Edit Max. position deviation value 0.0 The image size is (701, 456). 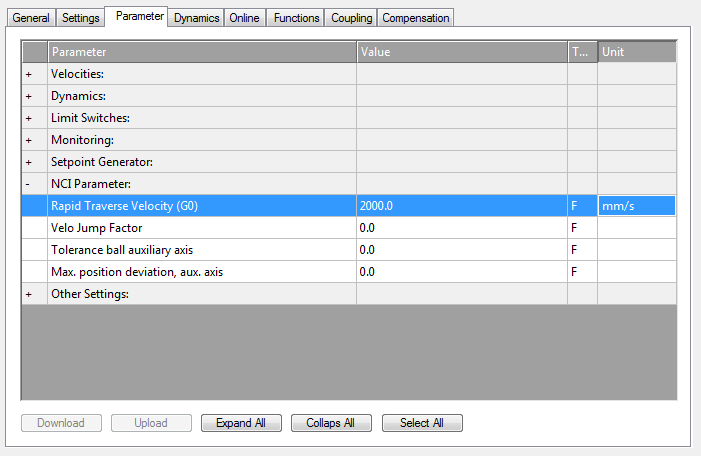point(462,272)
